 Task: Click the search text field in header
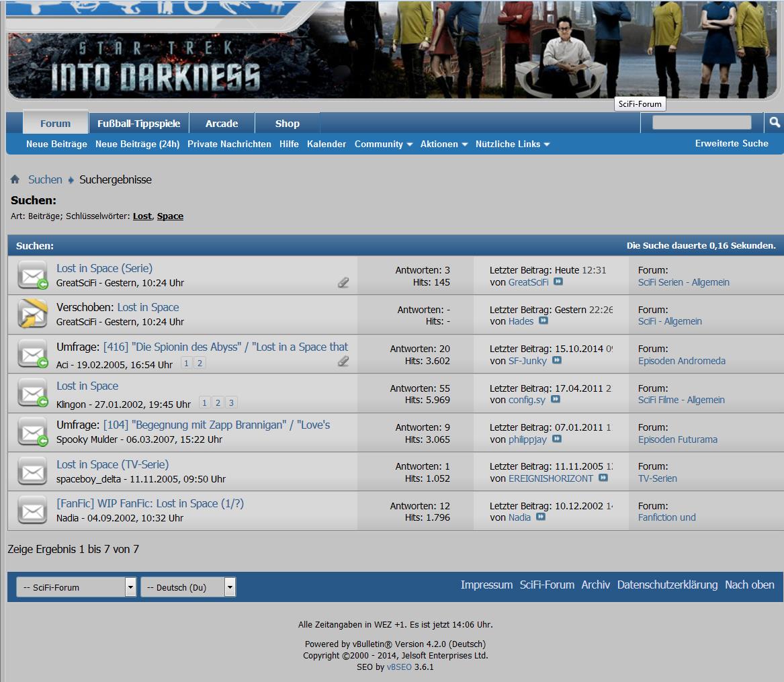(701, 122)
